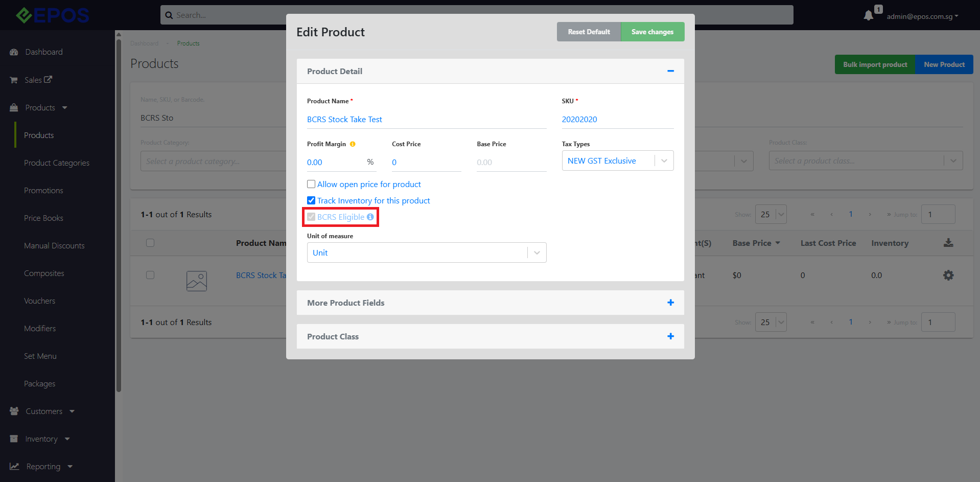Sort by Last Cost Price column header
This screenshot has width=980, height=482.
coord(828,243)
